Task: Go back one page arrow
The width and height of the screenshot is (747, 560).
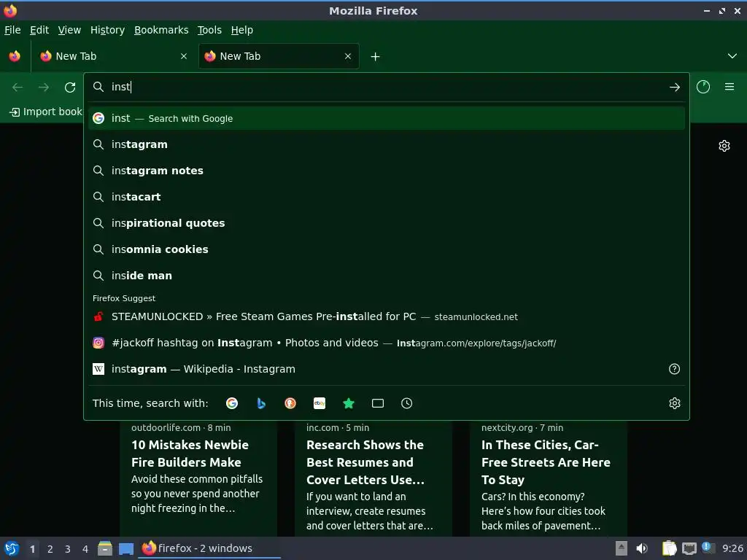Action: tap(18, 87)
